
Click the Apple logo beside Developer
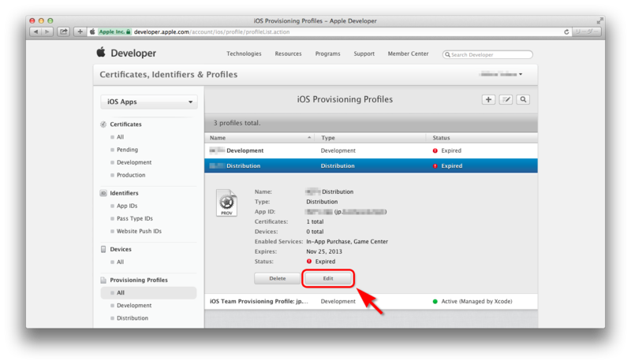tap(101, 52)
